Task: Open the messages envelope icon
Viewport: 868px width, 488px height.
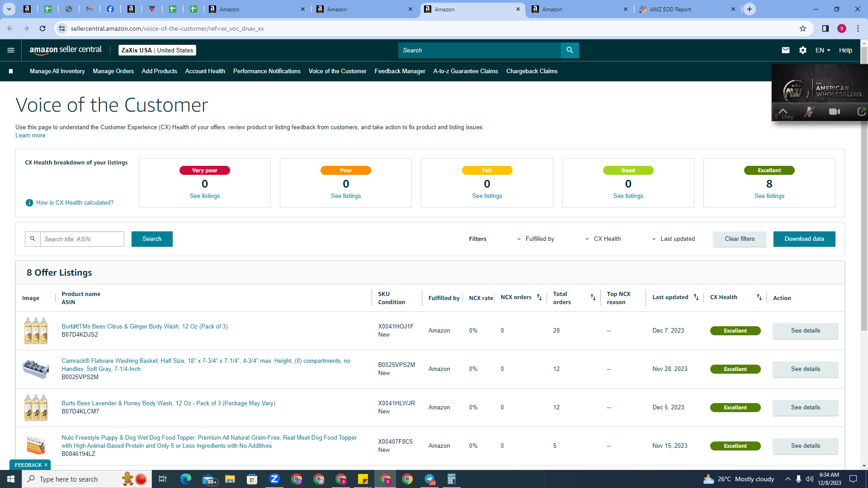Action: click(x=786, y=50)
